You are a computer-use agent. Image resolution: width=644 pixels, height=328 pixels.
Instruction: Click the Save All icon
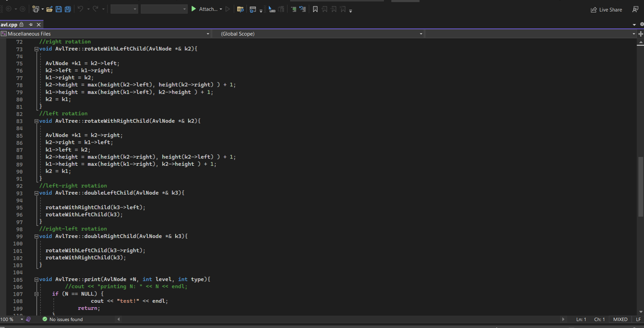pos(68,9)
